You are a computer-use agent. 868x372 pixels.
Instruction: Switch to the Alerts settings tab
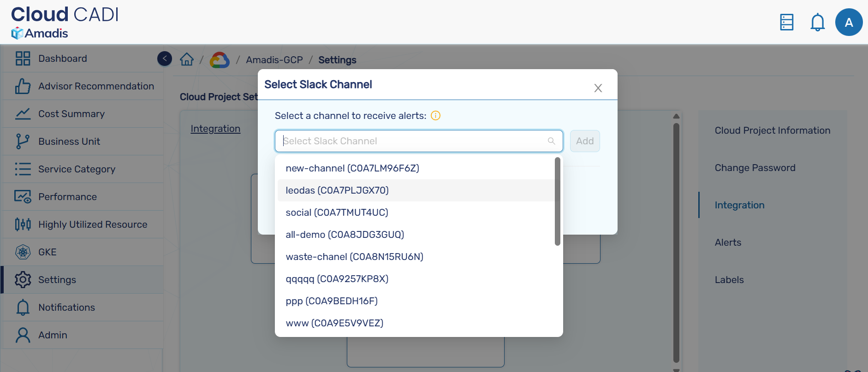point(728,242)
